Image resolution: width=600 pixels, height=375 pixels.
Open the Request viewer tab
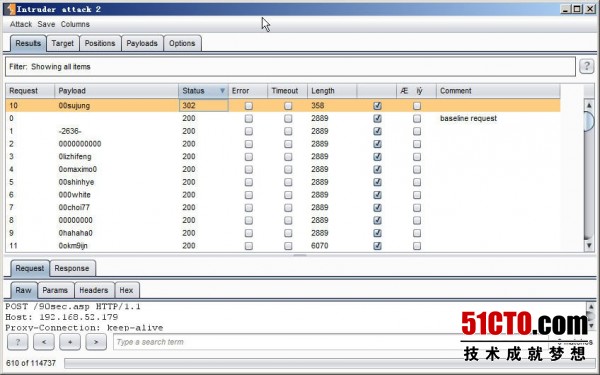[29, 268]
